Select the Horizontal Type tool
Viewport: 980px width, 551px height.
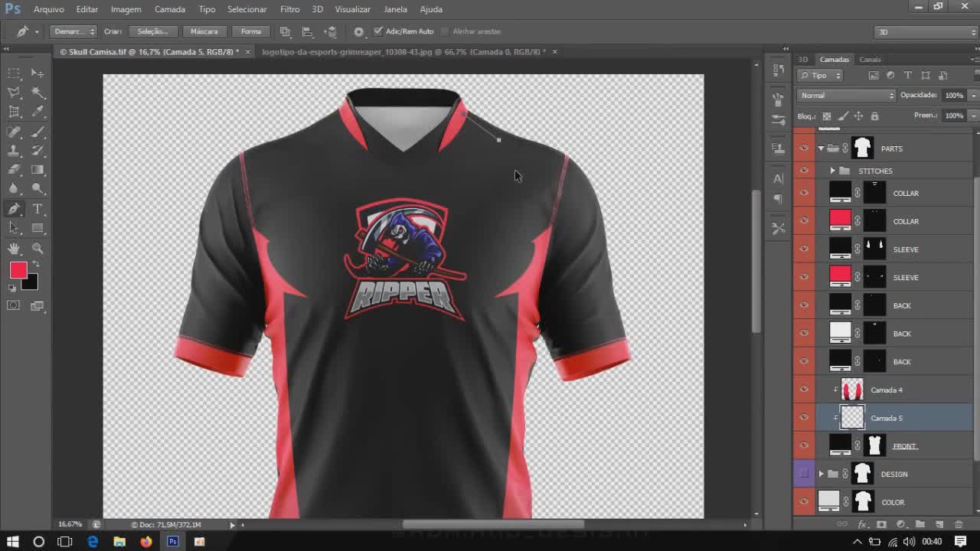coord(38,209)
